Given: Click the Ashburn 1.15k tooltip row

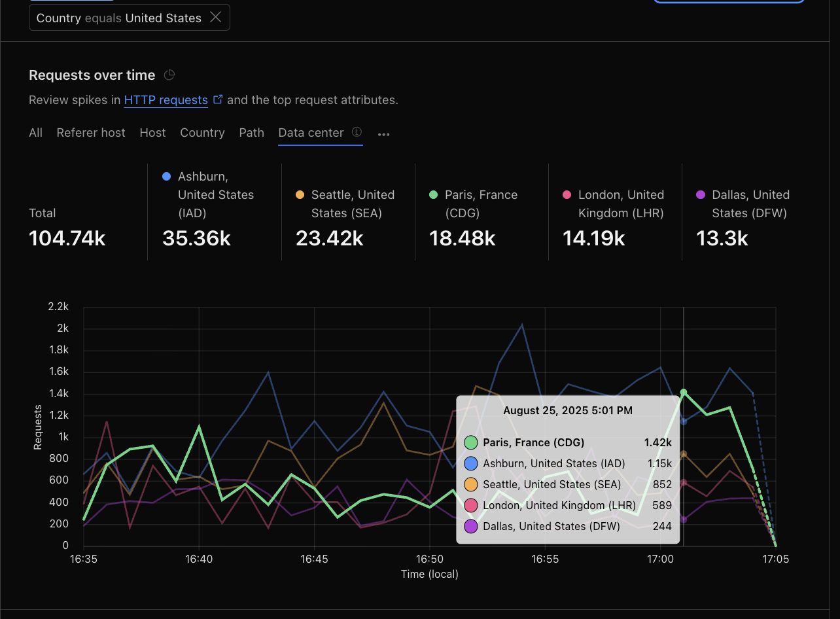Looking at the screenshot, I should pos(568,463).
